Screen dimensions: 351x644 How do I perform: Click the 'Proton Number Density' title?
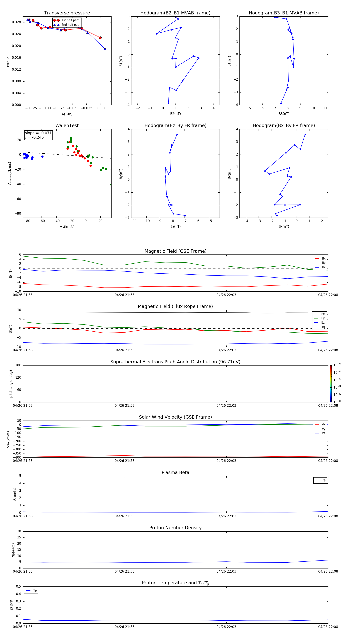coord(175,528)
